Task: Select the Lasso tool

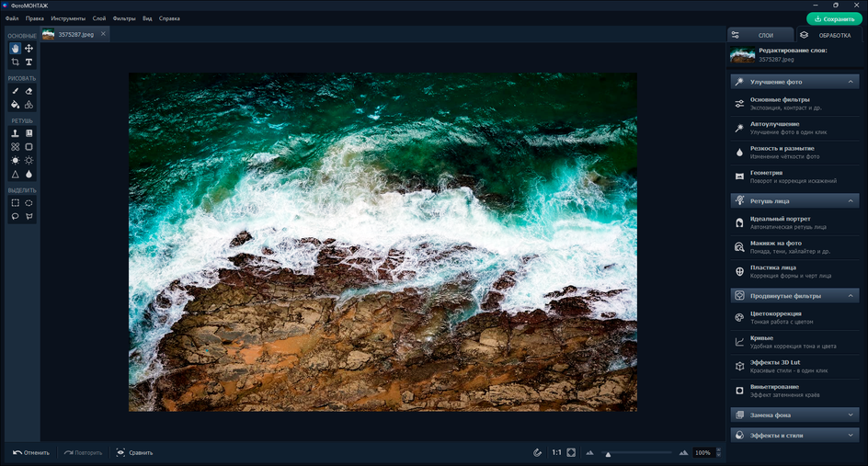Action: 15,216
